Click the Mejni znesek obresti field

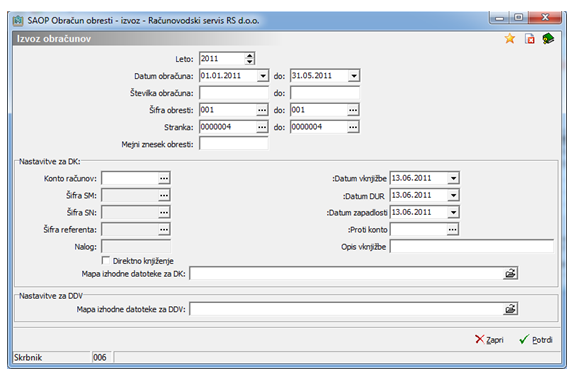[x=234, y=144]
